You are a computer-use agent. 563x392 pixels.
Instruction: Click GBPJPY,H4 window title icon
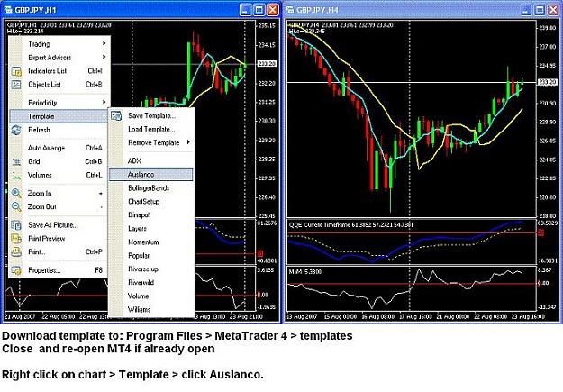tap(289, 10)
